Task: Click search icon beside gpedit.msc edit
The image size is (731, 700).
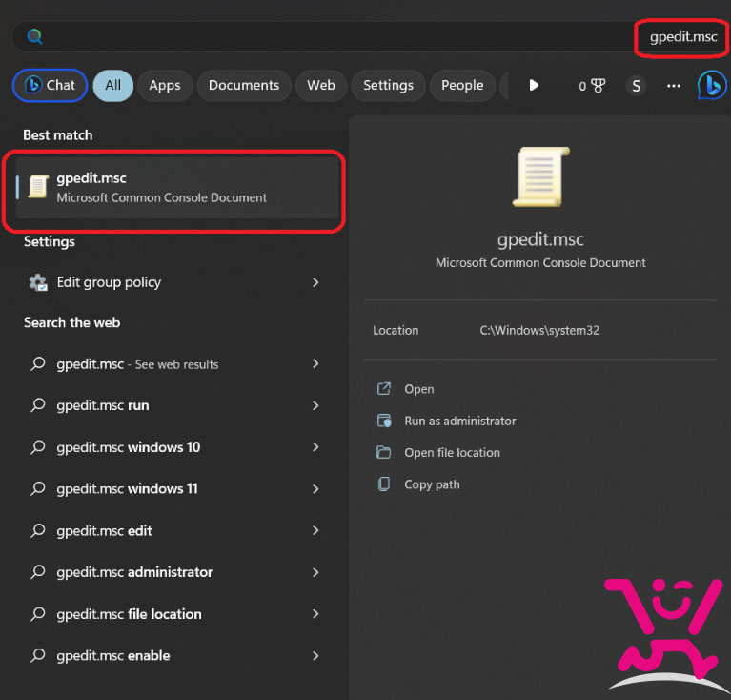Action: click(38, 530)
